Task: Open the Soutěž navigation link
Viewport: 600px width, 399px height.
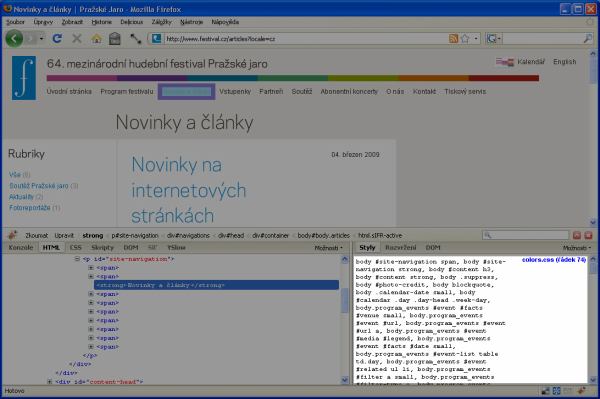Action: (302, 91)
